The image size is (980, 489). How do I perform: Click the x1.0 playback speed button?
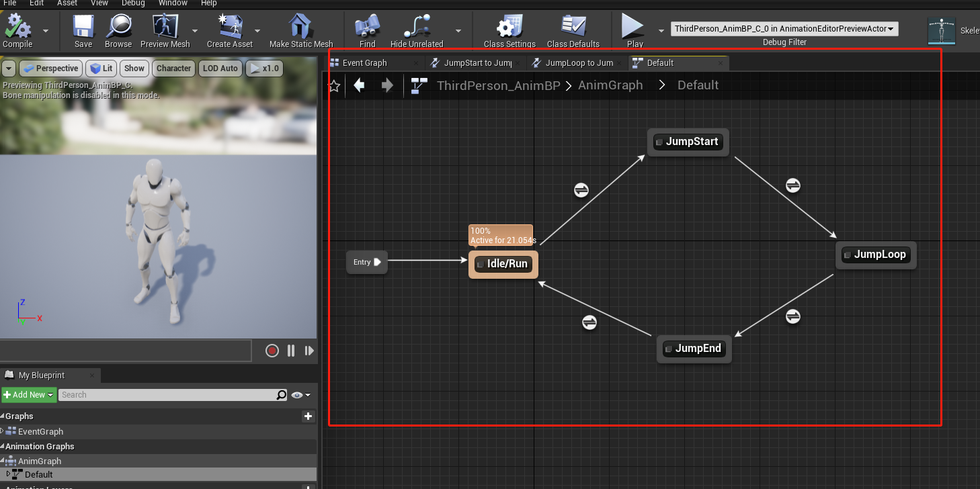tap(264, 68)
